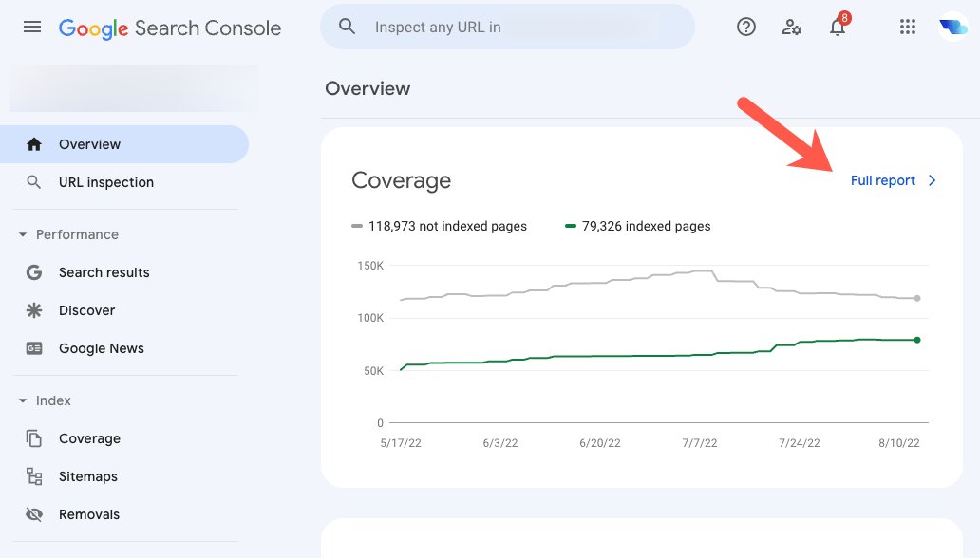The image size is (980, 558).
Task: Click the 6/3/22 axis date label
Action: (x=500, y=443)
